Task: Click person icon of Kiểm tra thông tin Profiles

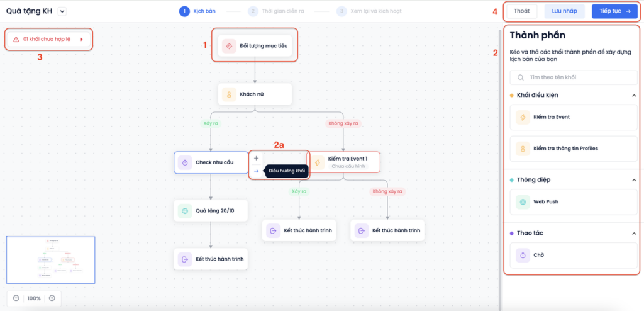Action: [x=523, y=149]
